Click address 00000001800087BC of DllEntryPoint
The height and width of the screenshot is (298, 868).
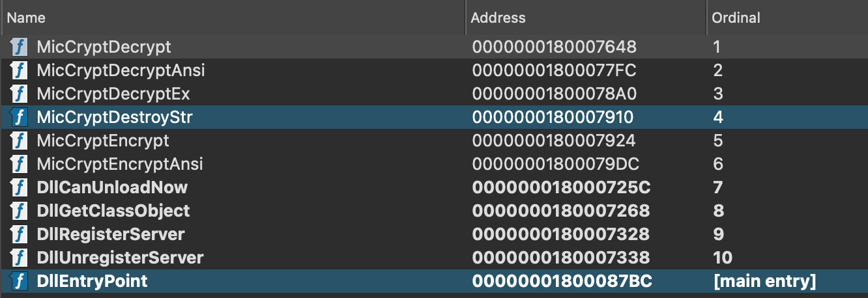562,281
